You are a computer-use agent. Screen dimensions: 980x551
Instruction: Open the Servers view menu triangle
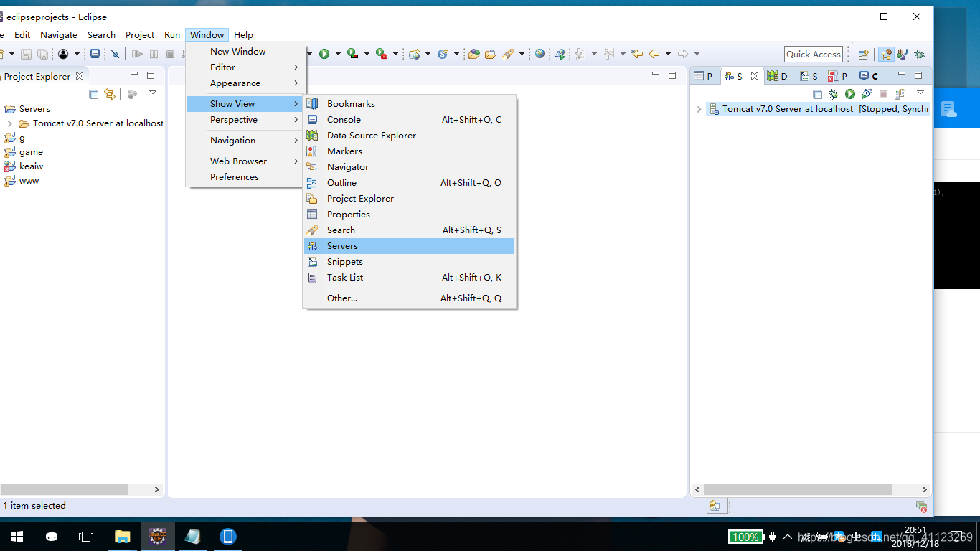[920, 93]
